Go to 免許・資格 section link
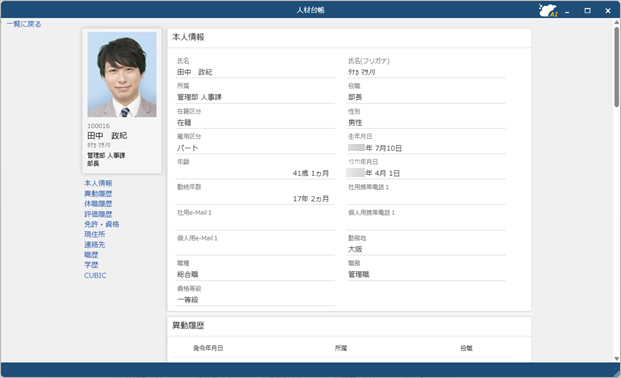Viewport: 621px width, 378px height. (x=101, y=224)
